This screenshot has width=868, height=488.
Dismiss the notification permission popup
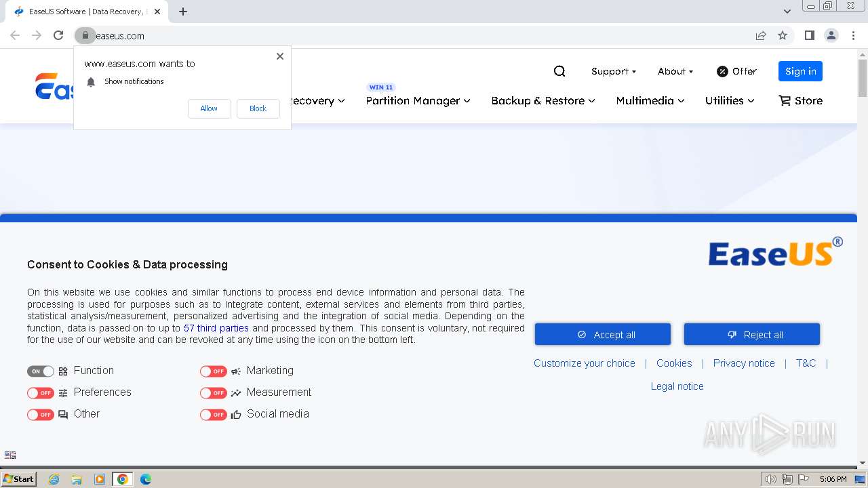click(280, 56)
